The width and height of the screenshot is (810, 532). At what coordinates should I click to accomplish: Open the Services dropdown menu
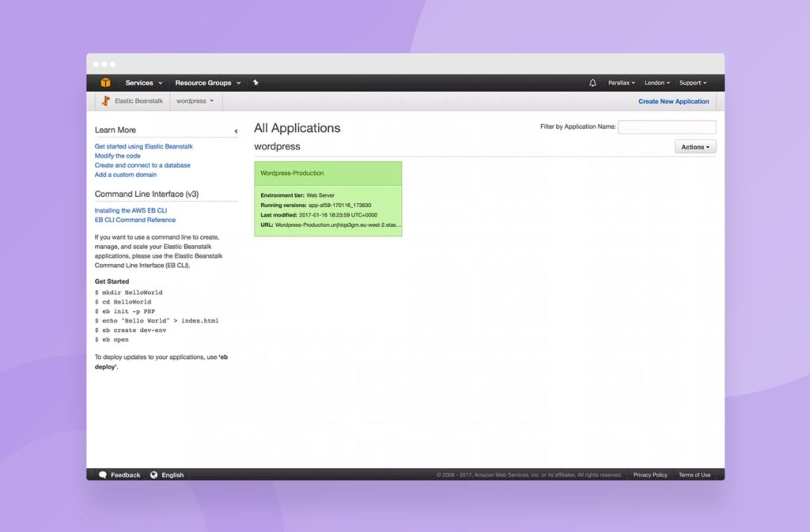[x=144, y=82]
